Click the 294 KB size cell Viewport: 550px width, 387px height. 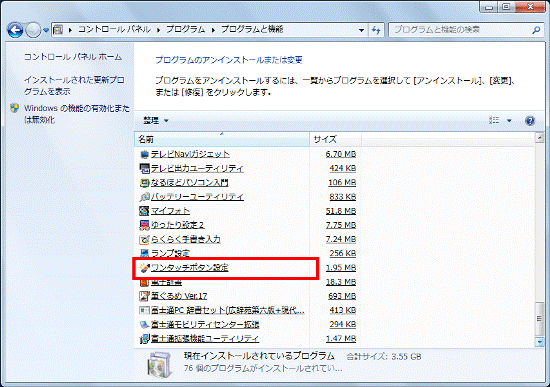[343, 325]
